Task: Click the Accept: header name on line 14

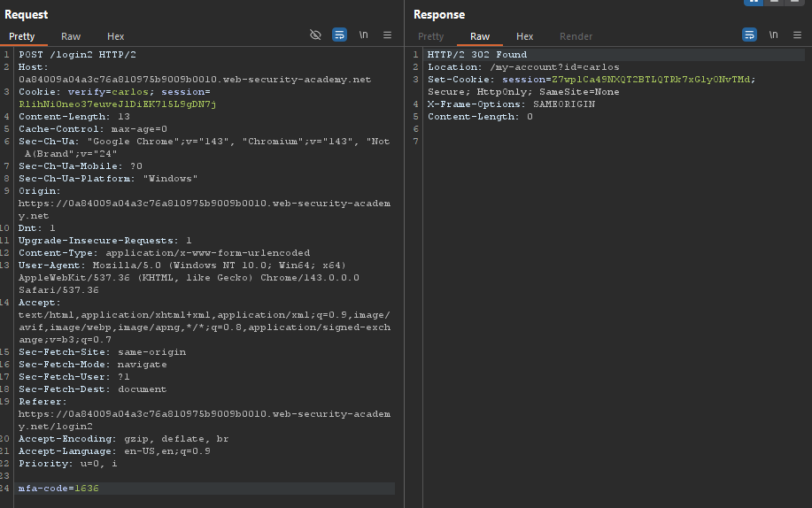Action: coord(39,303)
